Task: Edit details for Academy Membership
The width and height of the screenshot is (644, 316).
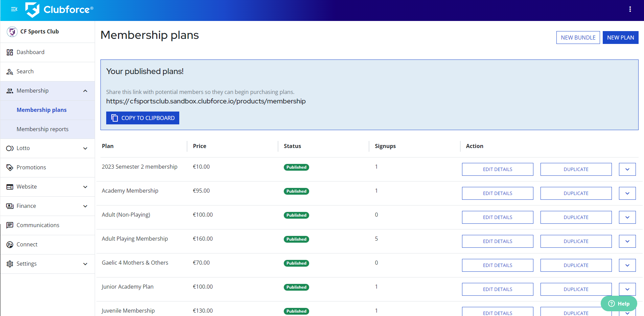Action: pyautogui.click(x=498, y=193)
